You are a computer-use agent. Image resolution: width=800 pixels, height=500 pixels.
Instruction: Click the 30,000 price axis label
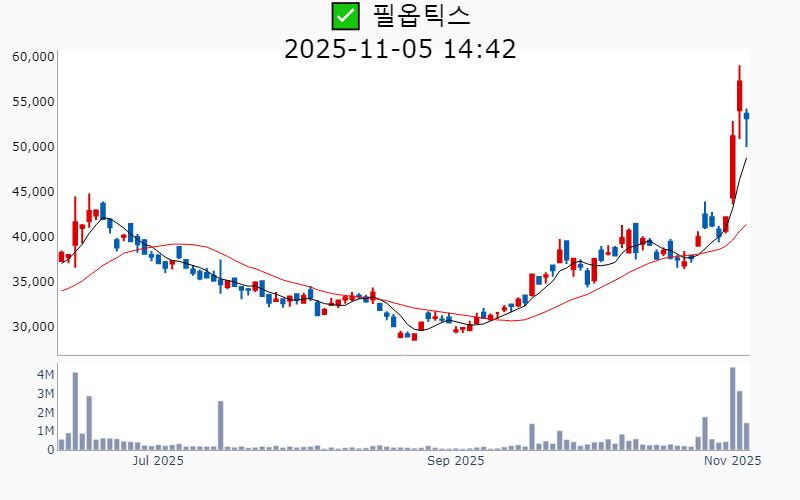(33, 327)
